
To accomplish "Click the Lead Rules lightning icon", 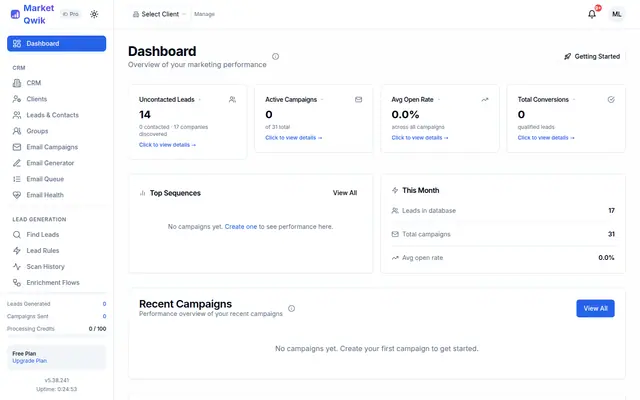I will 17,251.
